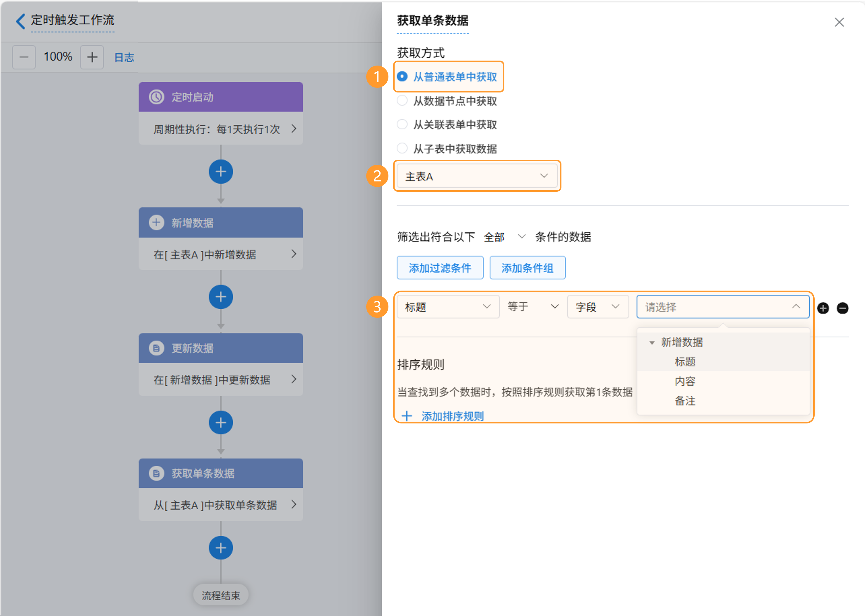865x616 pixels.
Task: Choose 内容 from the field list
Action: coord(685,381)
